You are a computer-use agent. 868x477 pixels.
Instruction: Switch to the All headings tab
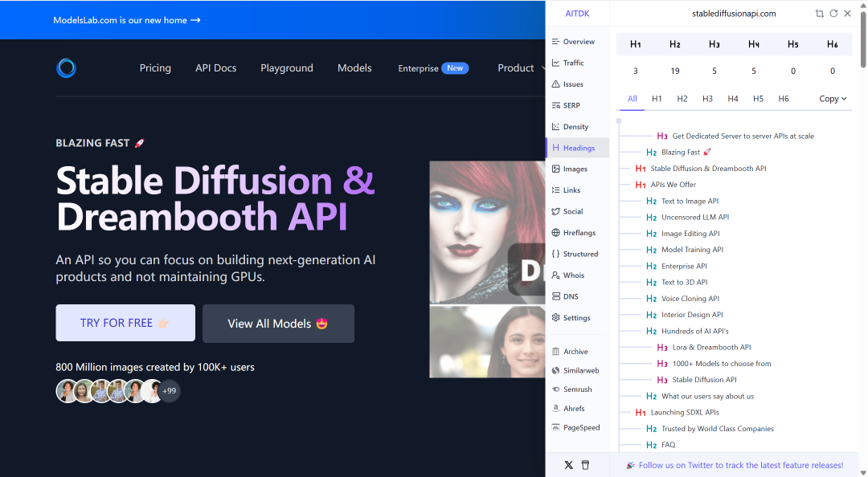coord(633,99)
